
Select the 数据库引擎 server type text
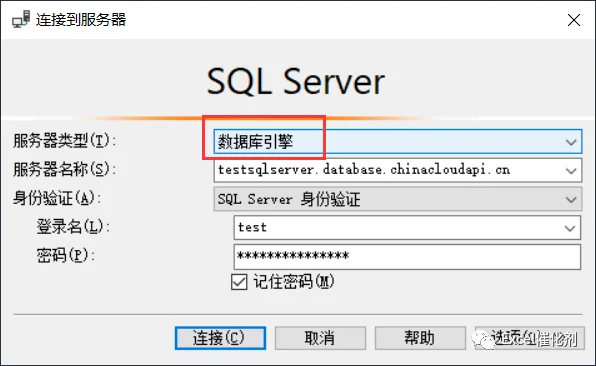pyautogui.click(x=255, y=142)
